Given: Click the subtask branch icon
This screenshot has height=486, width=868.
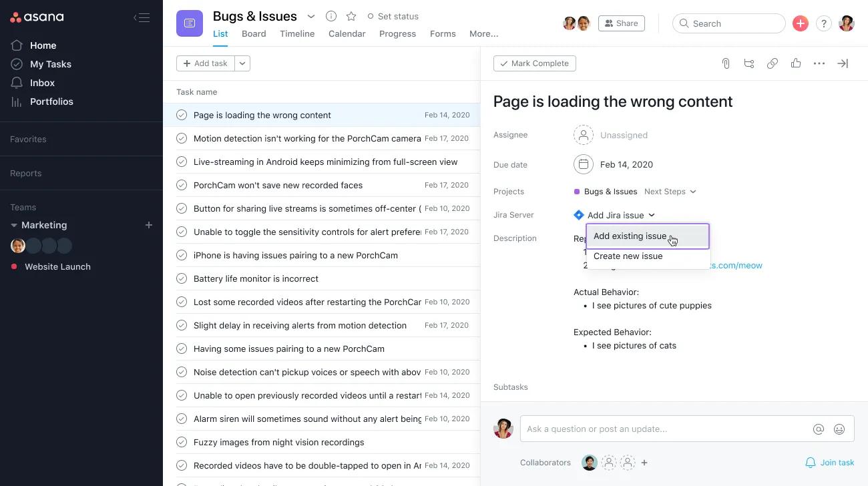Looking at the screenshot, I should (749, 63).
